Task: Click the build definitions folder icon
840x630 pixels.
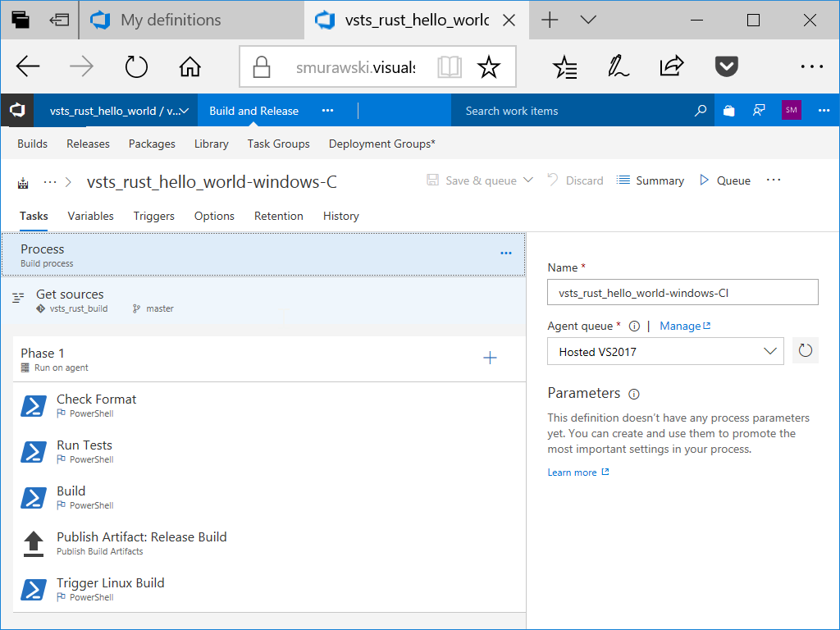Action: [23, 183]
